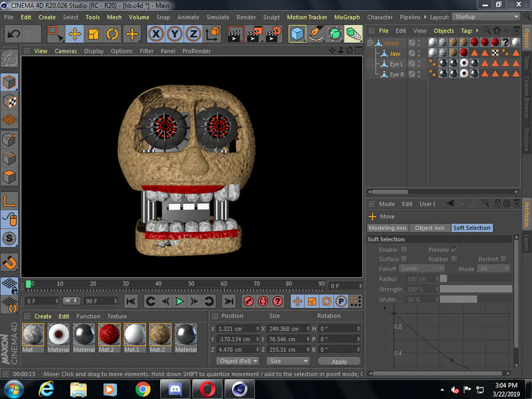Click the Undo arrow icon
The height and width of the screenshot is (399, 532).
coord(13,34)
